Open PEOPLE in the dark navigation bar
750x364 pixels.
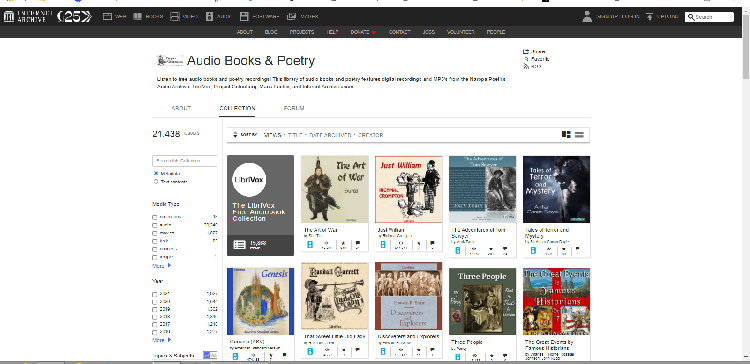(496, 32)
